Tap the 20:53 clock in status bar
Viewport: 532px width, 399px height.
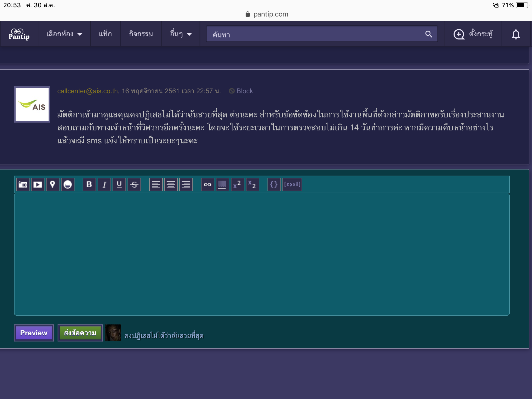click(x=12, y=5)
